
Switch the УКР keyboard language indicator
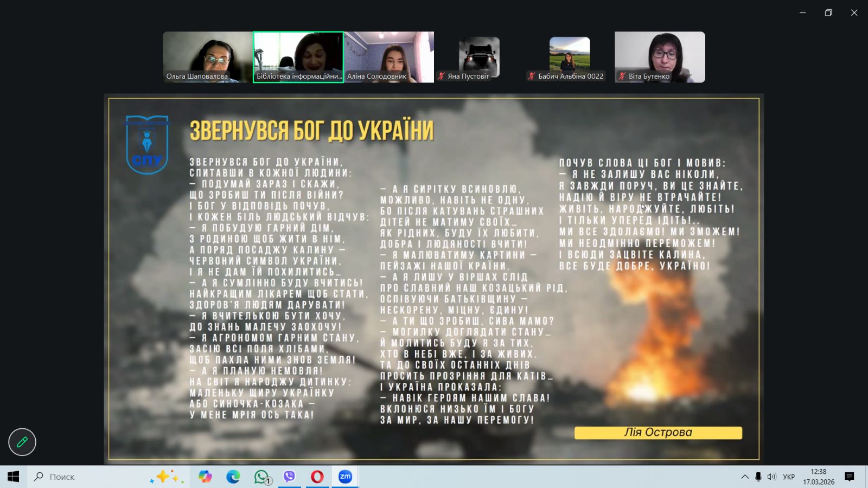tap(789, 477)
